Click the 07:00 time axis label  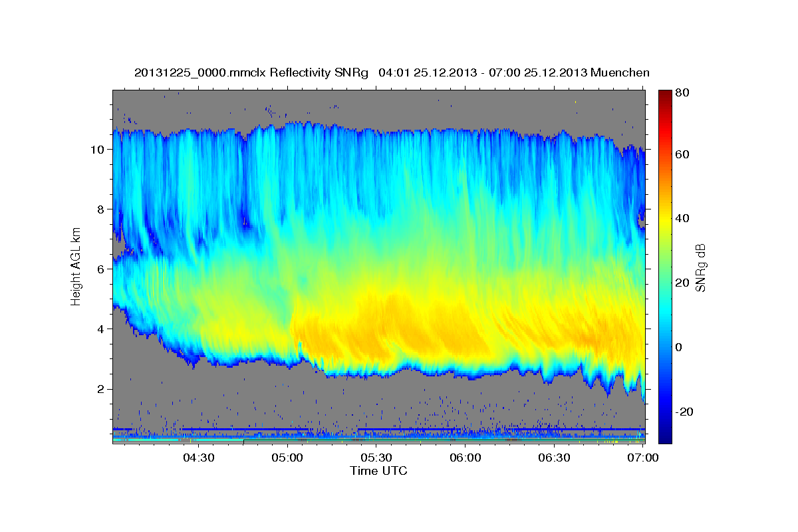643,458
